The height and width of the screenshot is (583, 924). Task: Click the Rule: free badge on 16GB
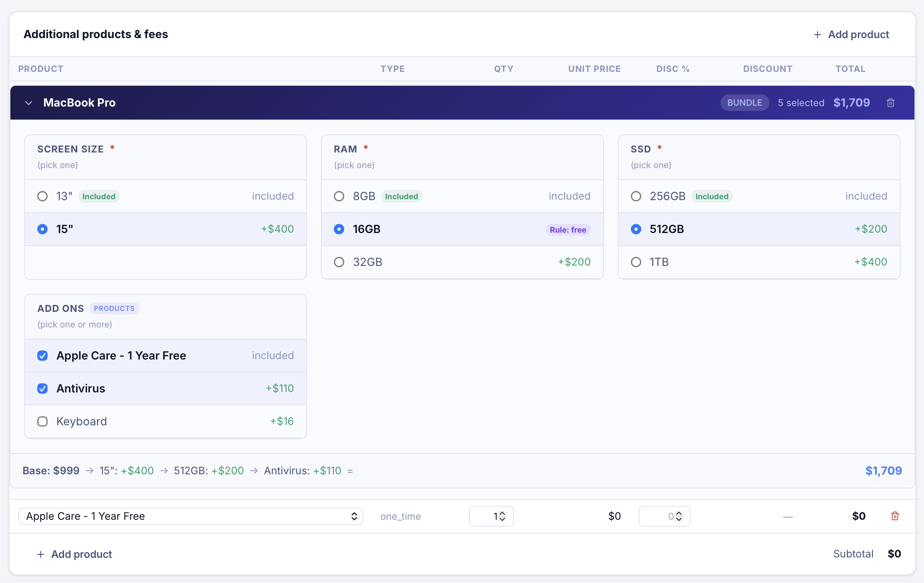coord(568,230)
